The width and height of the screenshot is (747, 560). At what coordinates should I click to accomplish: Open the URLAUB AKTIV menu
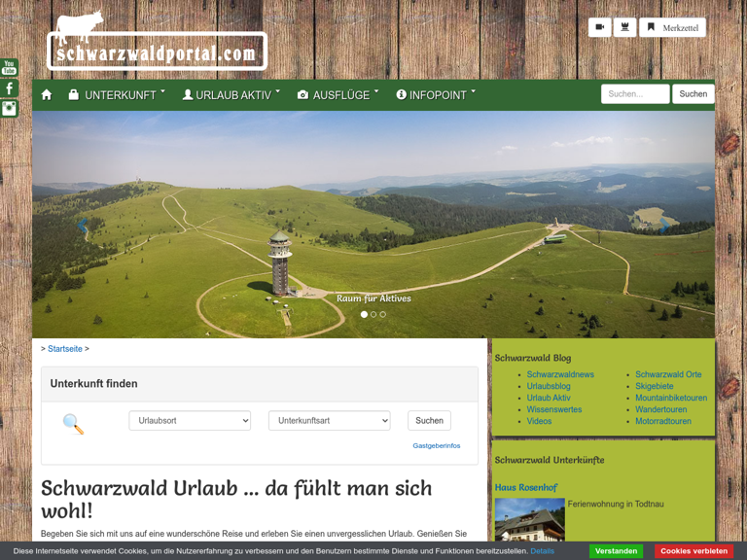click(x=231, y=94)
